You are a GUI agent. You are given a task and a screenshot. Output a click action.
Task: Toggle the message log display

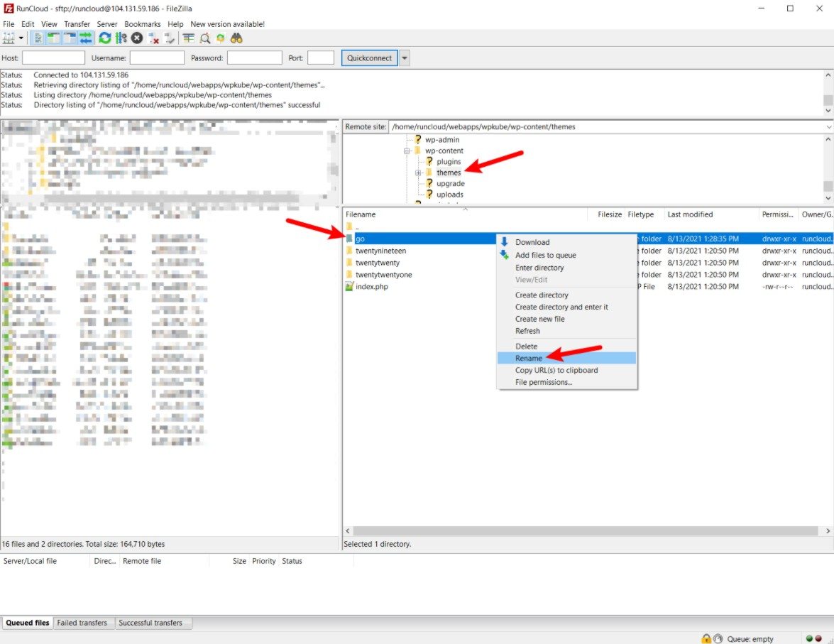point(38,38)
